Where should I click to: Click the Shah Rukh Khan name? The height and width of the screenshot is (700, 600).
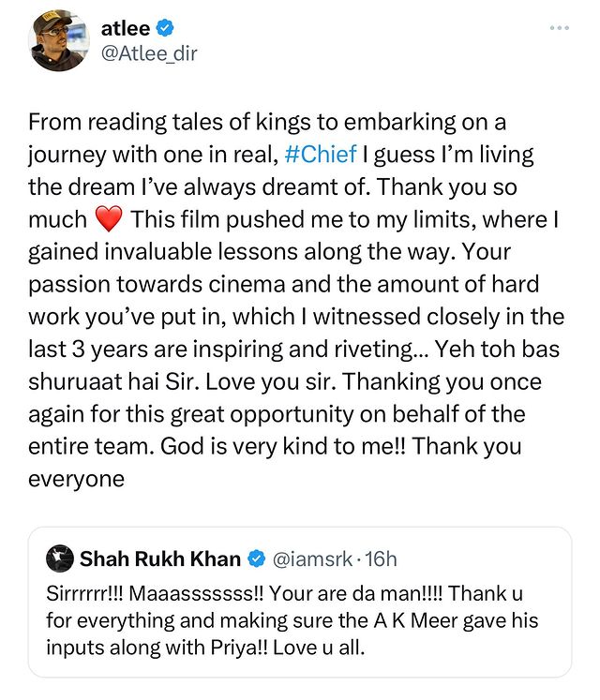[x=159, y=559]
